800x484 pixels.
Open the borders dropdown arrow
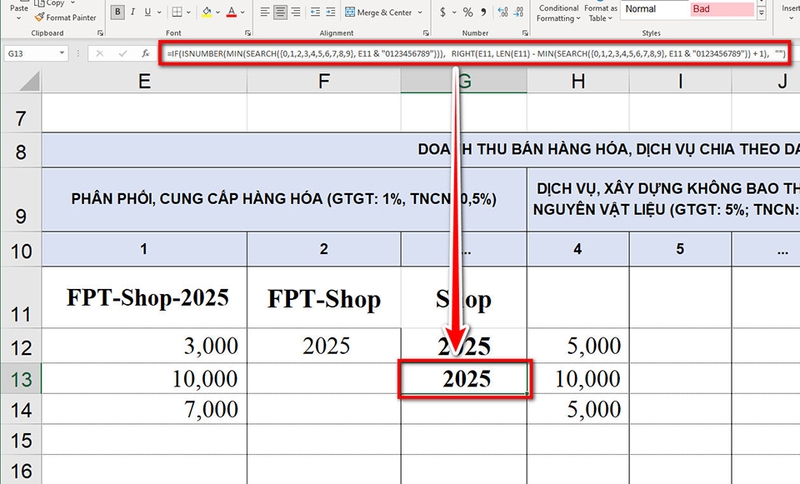(x=189, y=12)
